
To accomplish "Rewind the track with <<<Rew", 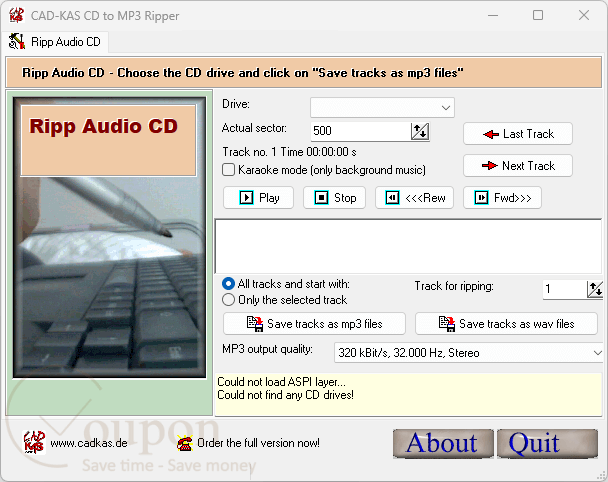I will coord(414,198).
